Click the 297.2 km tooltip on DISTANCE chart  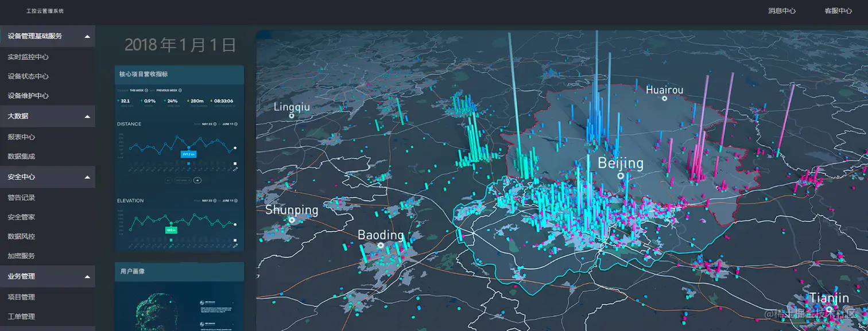[188, 154]
